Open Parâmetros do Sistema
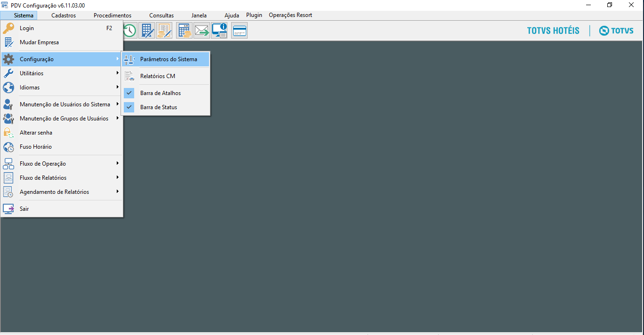Viewport: 644px width, 335px height. point(166,59)
